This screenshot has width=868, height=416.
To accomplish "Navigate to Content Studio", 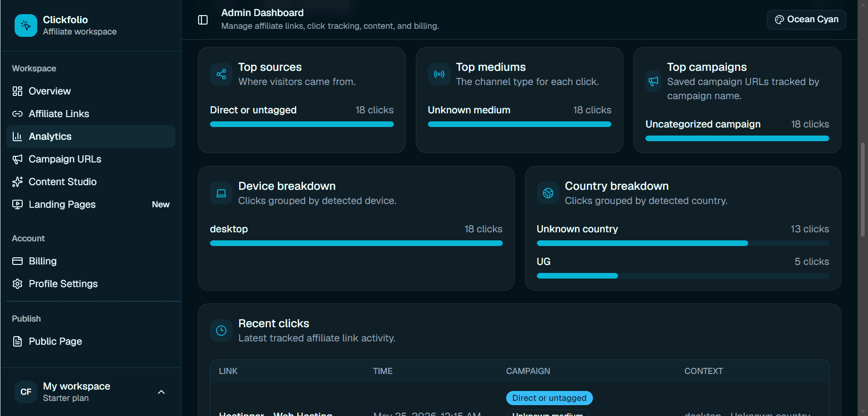I will click(x=91, y=182).
